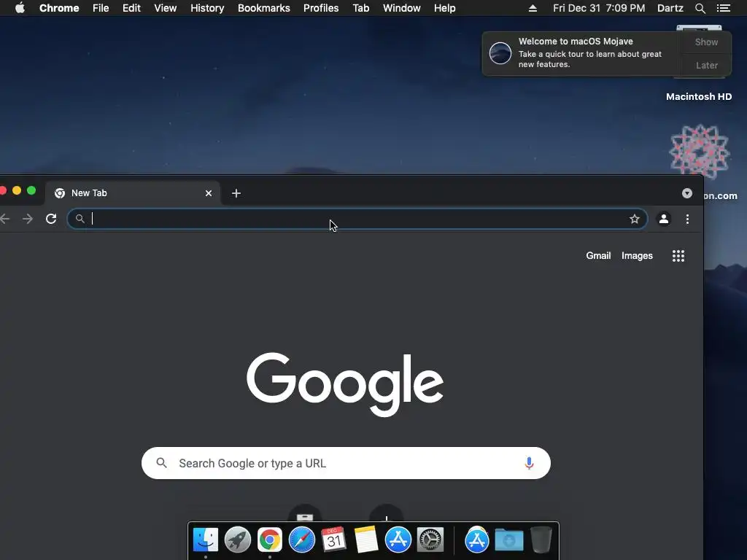
Task: Open the Bookmarks menu
Action: (x=263, y=8)
